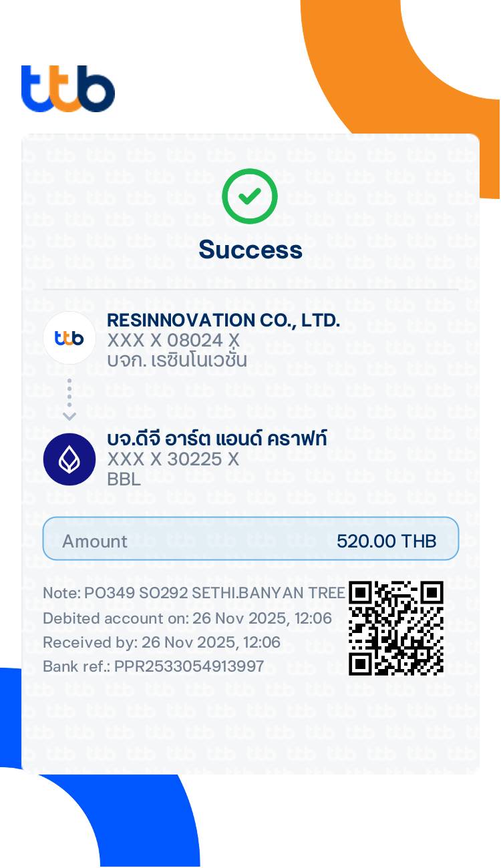The image size is (501, 868).
Task: Click sender account number ending 08024
Action: point(173,341)
